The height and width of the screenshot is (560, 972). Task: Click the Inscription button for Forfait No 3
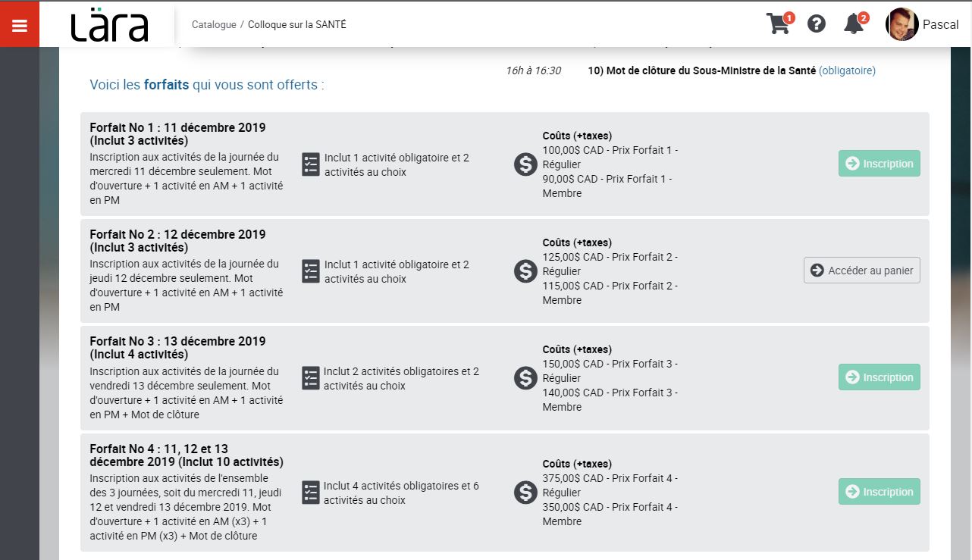tap(879, 377)
